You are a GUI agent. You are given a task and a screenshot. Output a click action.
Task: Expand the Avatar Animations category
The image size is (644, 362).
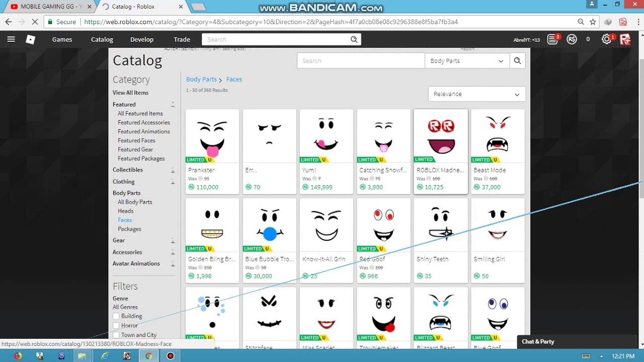point(173,264)
